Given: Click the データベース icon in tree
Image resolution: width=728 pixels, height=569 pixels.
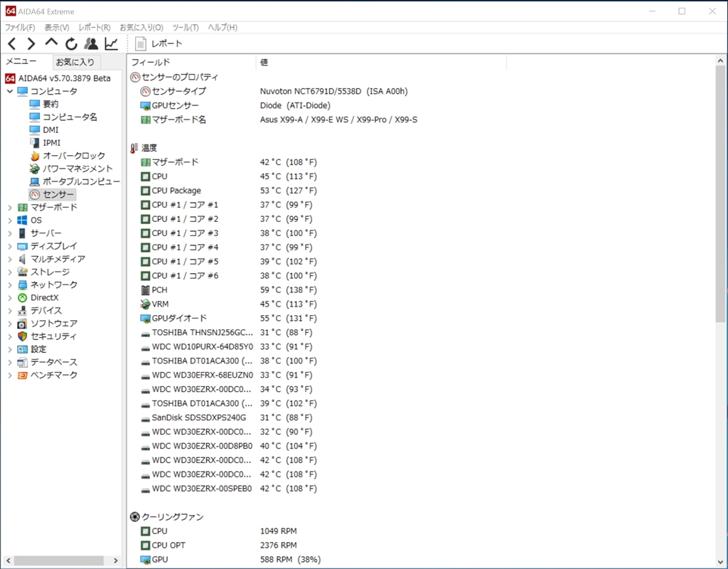Looking at the screenshot, I should pyautogui.click(x=22, y=362).
